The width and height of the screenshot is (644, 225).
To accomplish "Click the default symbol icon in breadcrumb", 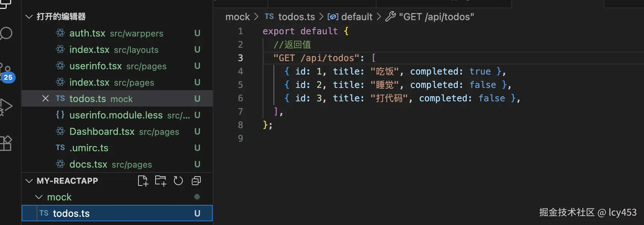I will point(333,17).
